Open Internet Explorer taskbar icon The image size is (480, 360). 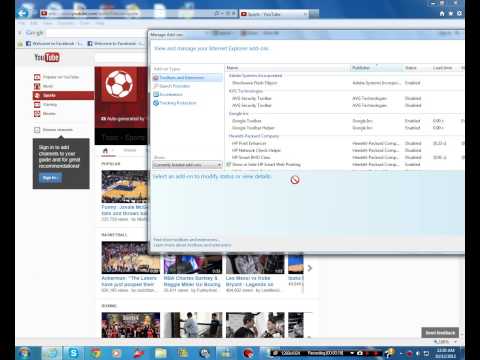(x=51, y=353)
